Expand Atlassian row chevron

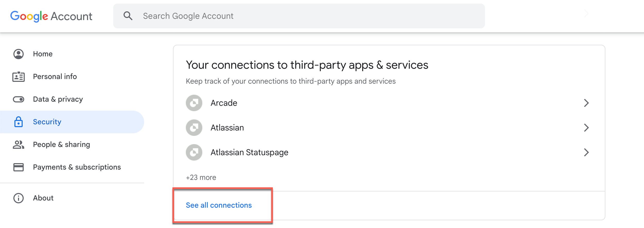click(x=586, y=128)
